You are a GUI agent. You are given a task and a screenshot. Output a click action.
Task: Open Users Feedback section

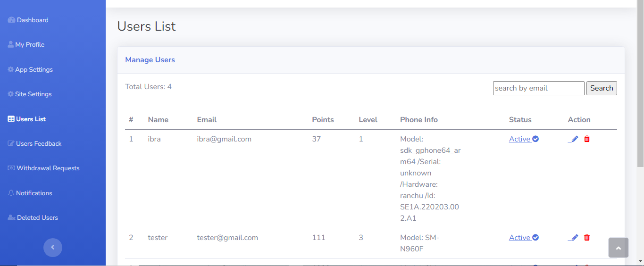(x=38, y=144)
